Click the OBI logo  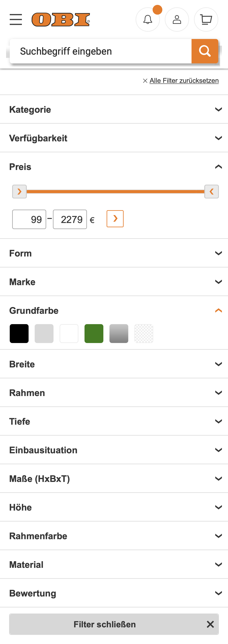point(61,19)
